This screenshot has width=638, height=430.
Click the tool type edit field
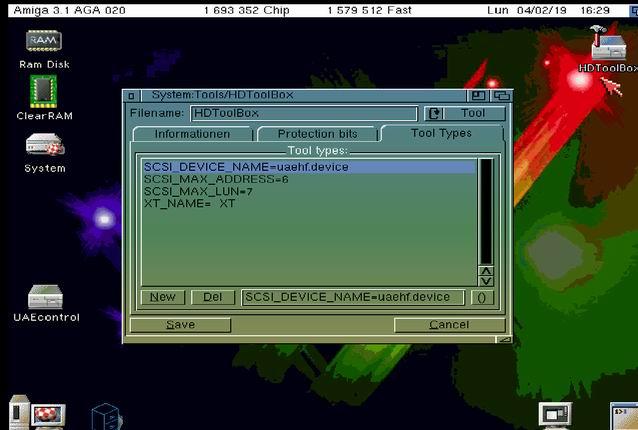pos(353,297)
